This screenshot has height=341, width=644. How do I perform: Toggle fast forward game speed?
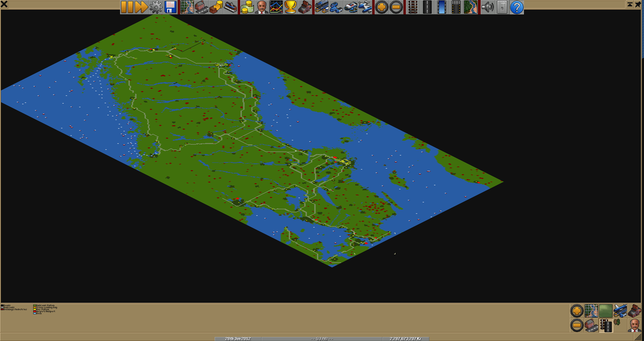click(x=141, y=7)
